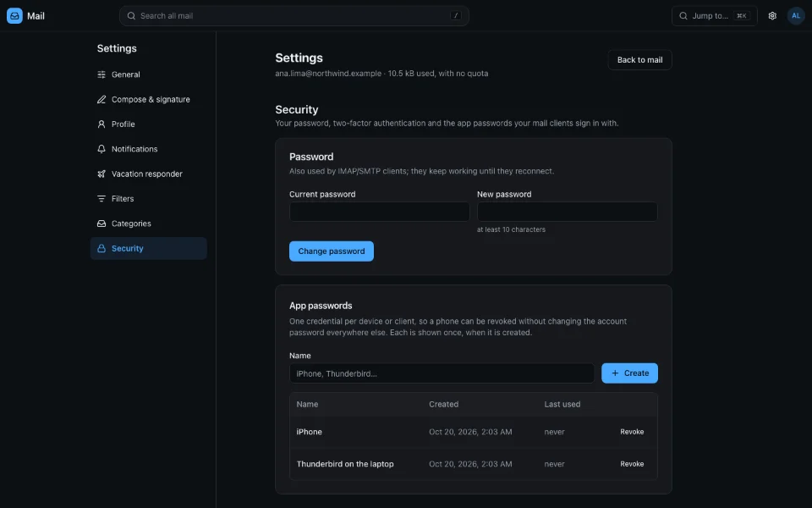Open the Jump to command box

click(715, 16)
